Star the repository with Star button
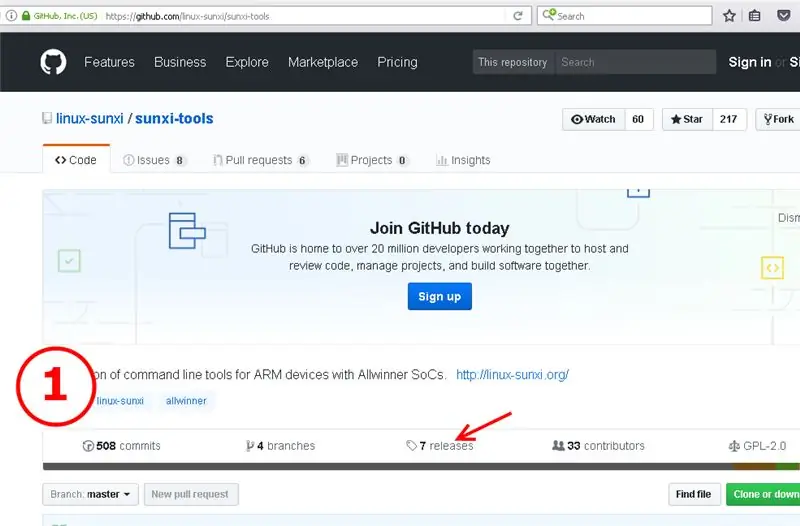The image size is (800, 526). point(687,119)
